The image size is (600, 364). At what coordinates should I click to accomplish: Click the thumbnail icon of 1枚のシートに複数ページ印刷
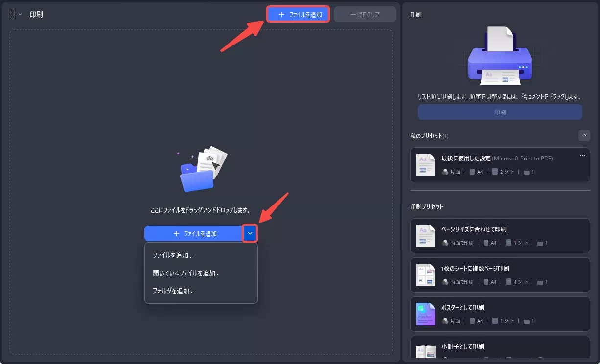click(x=425, y=274)
